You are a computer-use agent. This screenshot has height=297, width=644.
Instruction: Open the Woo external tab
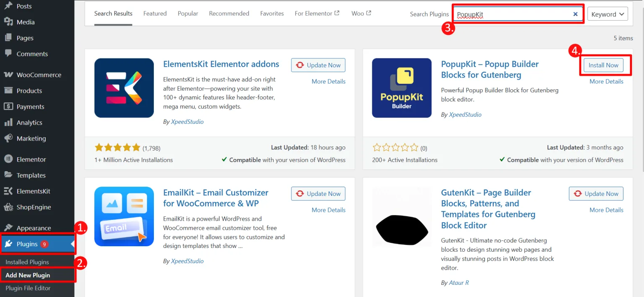coord(361,13)
